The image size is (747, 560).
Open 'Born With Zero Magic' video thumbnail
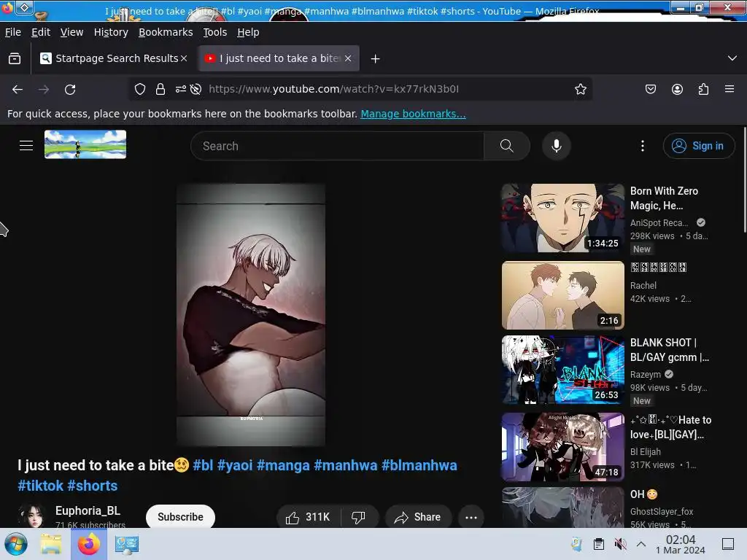[x=562, y=218]
